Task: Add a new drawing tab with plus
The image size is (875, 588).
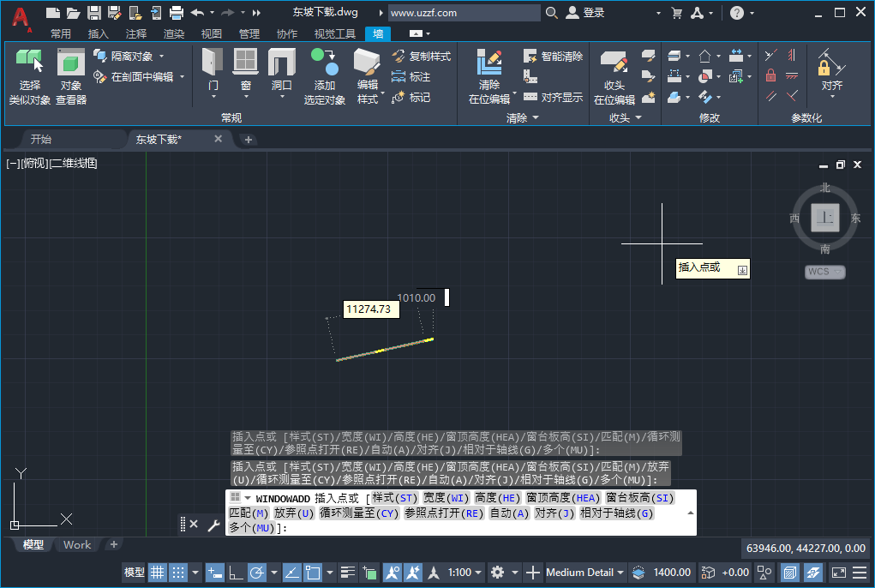Action: coord(249,140)
